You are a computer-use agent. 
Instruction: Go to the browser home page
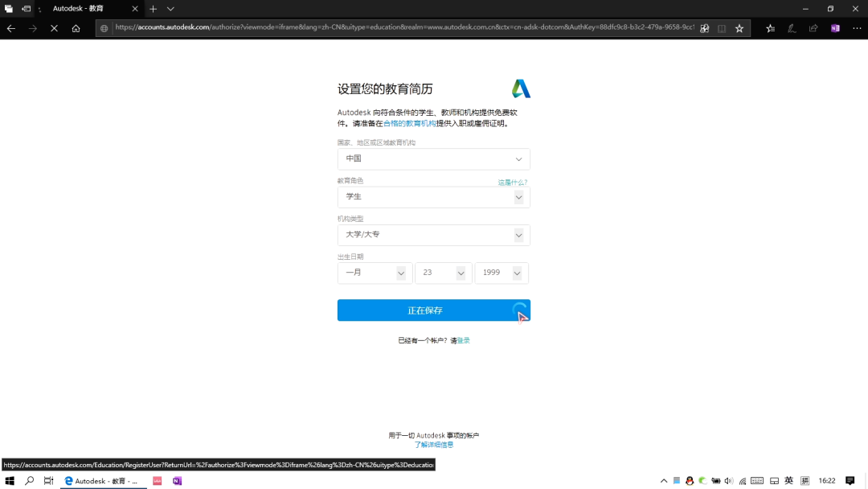(x=76, y=28)
